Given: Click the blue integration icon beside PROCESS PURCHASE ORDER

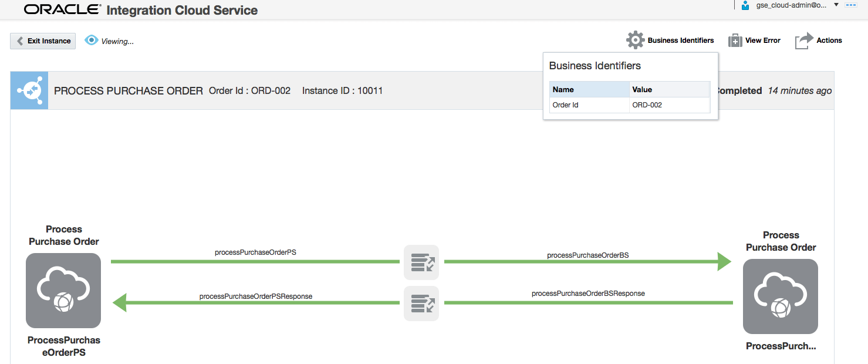Looking at the screenshot, I should (29, 90).
